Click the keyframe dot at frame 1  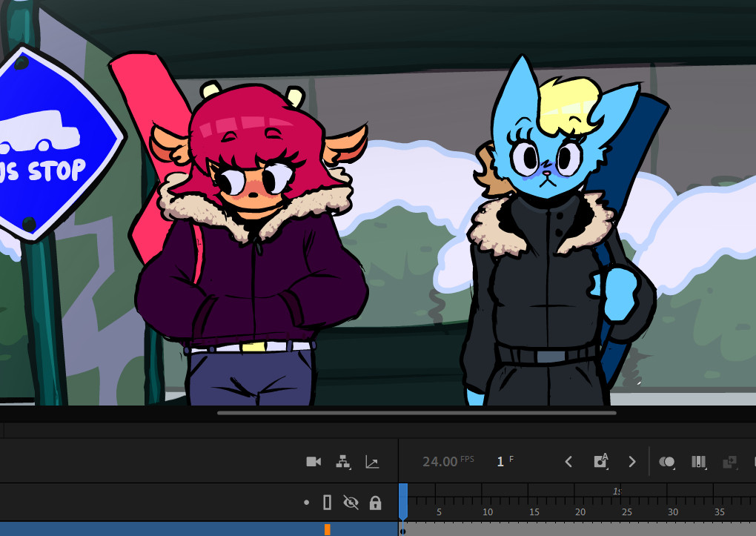(x=403, y=531)
